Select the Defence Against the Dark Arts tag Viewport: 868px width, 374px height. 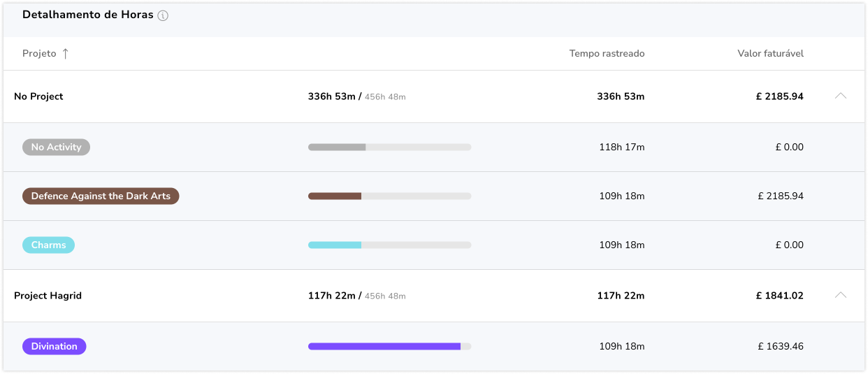[101, 196]
